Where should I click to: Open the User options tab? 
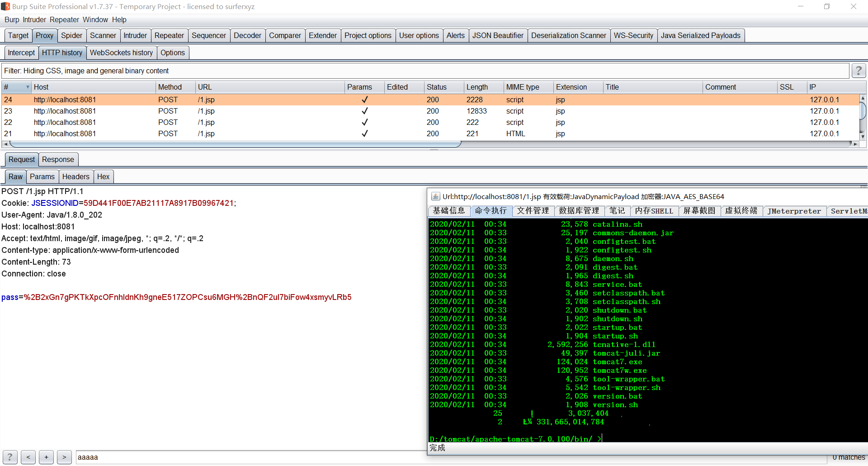pos(419,35)
